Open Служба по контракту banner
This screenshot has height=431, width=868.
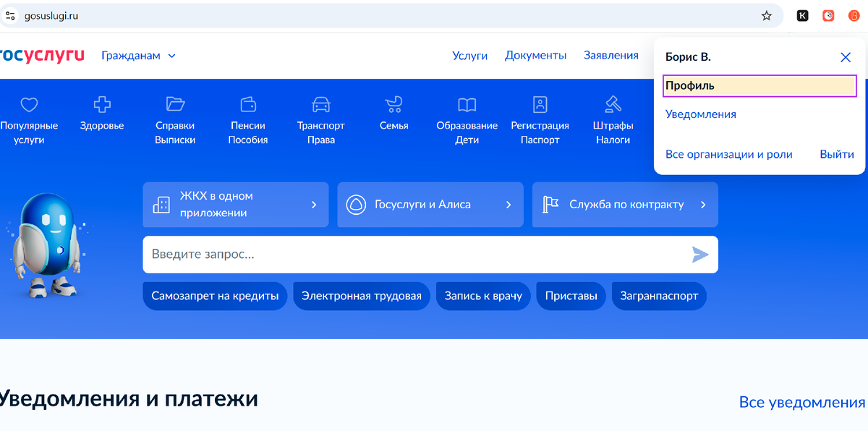[625, 205]
